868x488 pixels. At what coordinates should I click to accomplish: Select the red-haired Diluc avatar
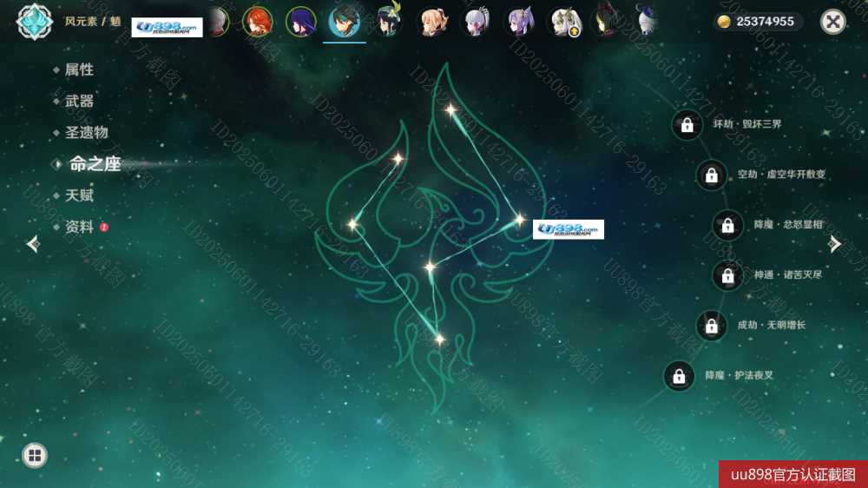click(258, 23)
